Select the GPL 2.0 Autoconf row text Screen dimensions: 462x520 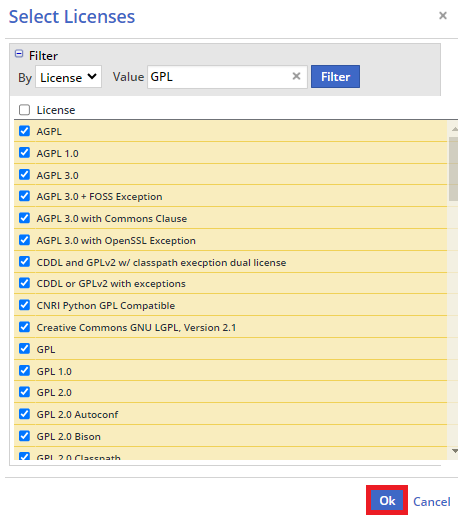point(77,415)
